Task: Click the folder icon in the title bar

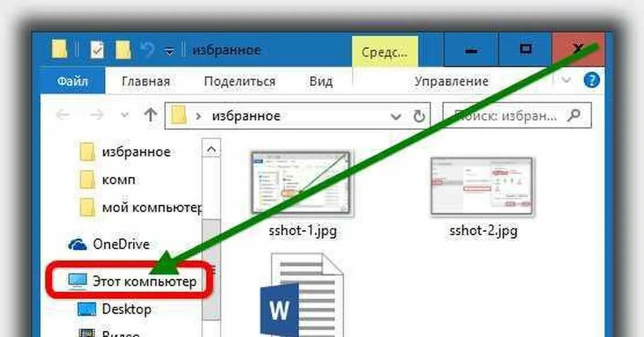Action: point(60,50)
